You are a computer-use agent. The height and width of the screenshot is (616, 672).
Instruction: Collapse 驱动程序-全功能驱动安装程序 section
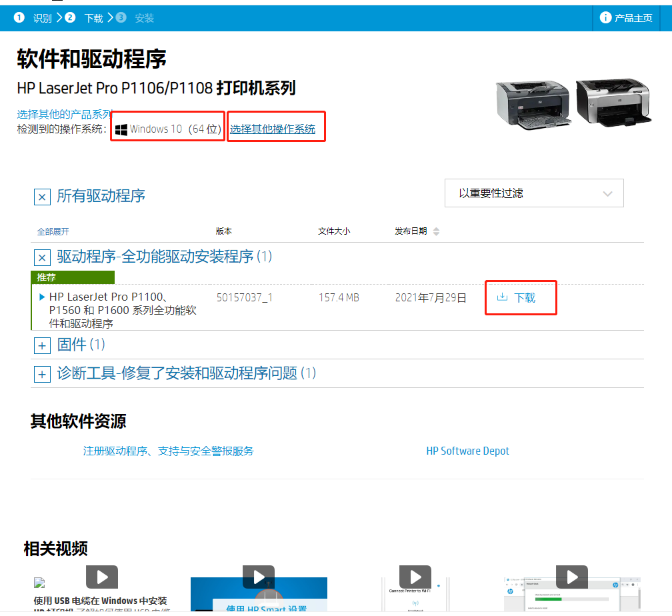[42, 257]
